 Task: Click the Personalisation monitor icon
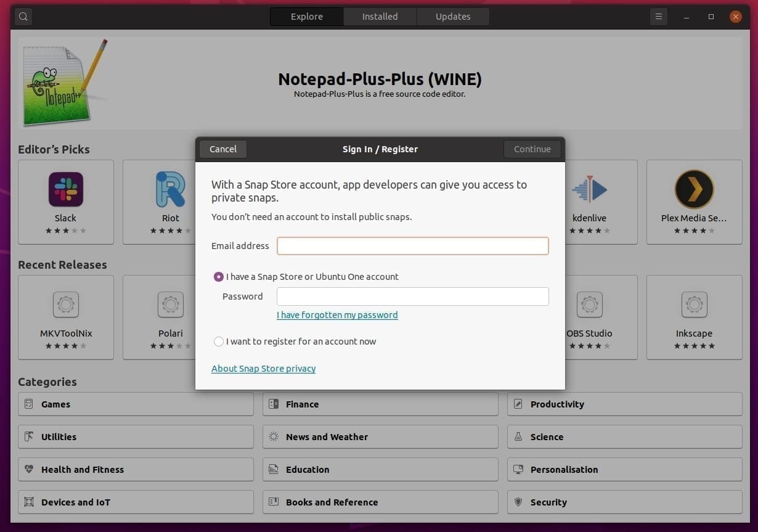click(518, 470)
